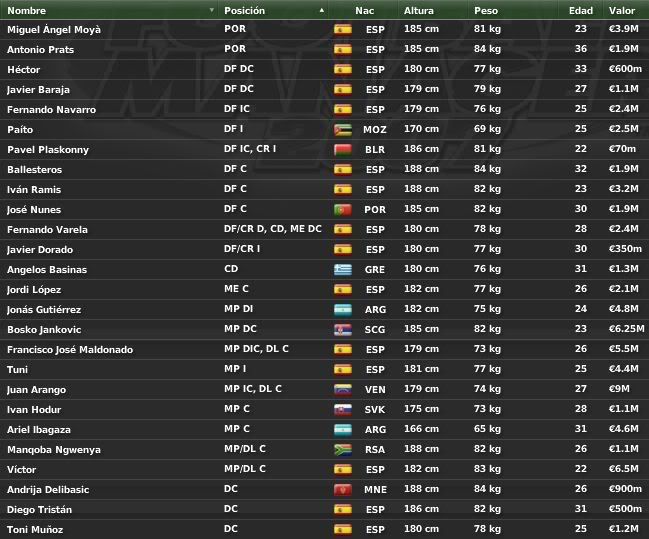Open player Paíto's name
649x539 pixels.
click(20, 130)
